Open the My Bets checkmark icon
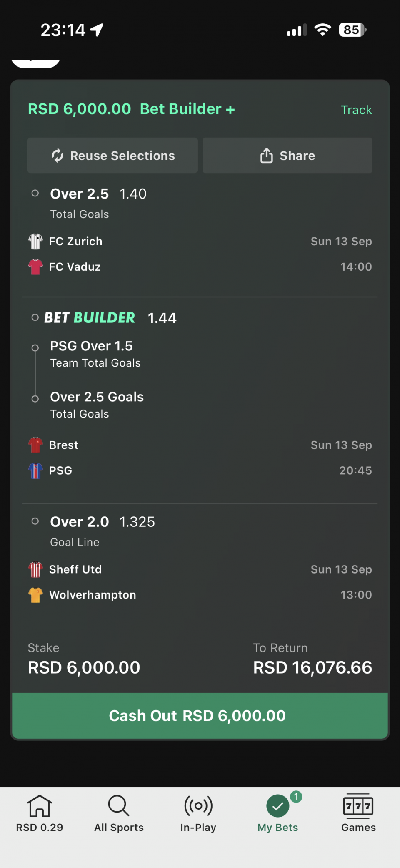Image resolution: width=400 pixels, height=868 pixels. [x=278, y=806]
